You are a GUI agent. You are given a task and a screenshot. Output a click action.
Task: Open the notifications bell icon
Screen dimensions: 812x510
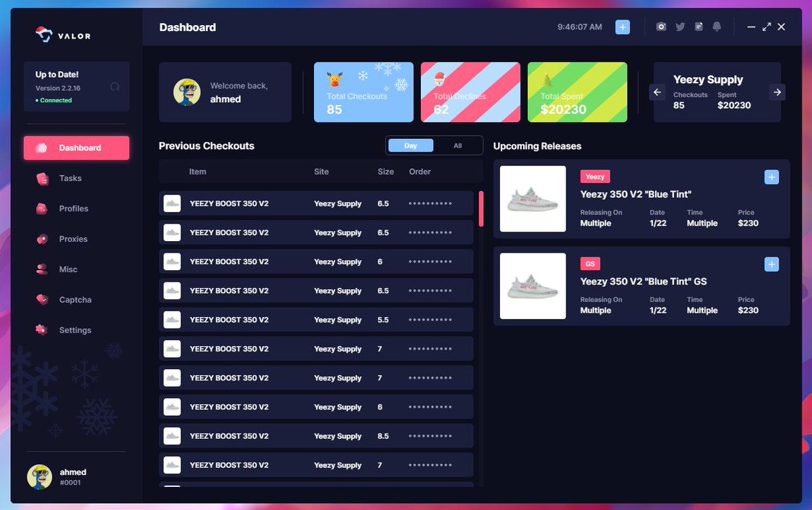pyautogui.click(x=717, y=27)
